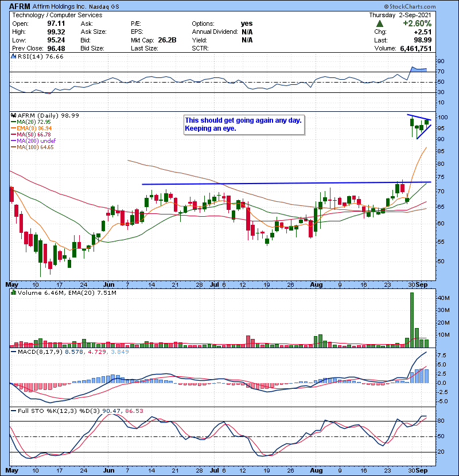Click the Mkt Cap value 26.2B
Screen dimensions: 459x476
tap(167, 40)
